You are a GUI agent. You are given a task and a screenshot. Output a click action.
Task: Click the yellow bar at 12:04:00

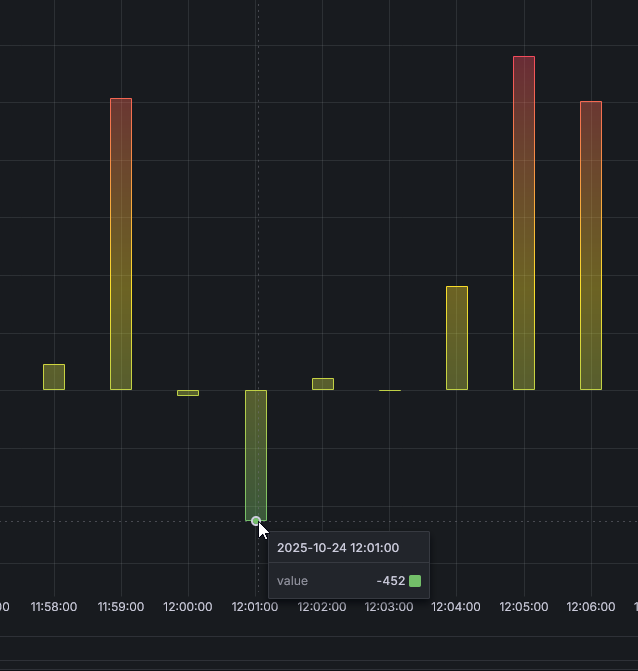coord(457,338)
